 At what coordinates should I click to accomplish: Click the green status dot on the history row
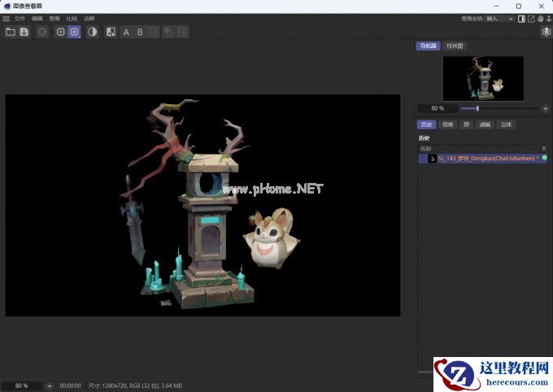click(545, 158)
